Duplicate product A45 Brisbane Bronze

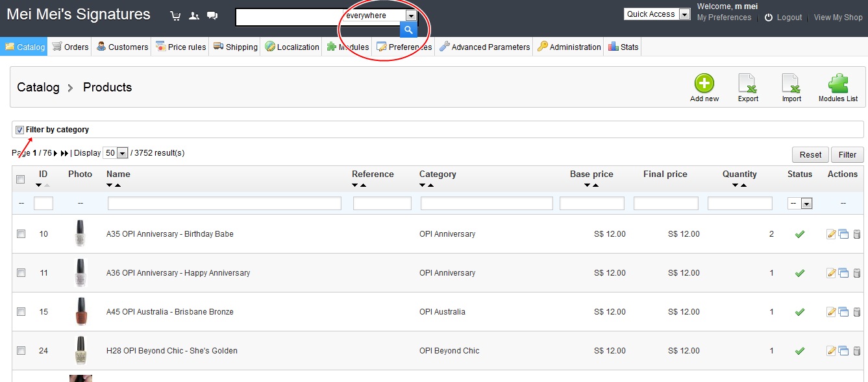[843, 312]
